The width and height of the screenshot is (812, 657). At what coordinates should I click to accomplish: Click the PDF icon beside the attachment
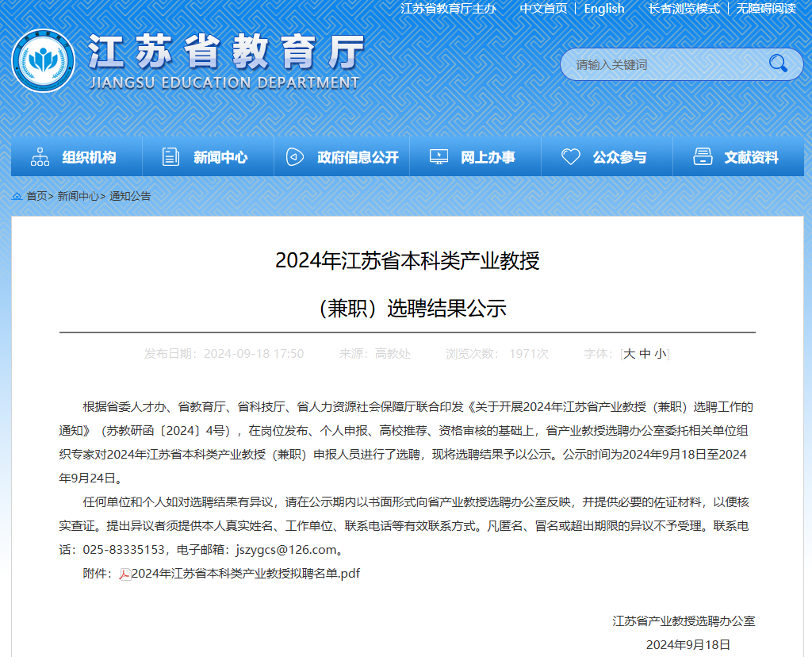[124, 574]
